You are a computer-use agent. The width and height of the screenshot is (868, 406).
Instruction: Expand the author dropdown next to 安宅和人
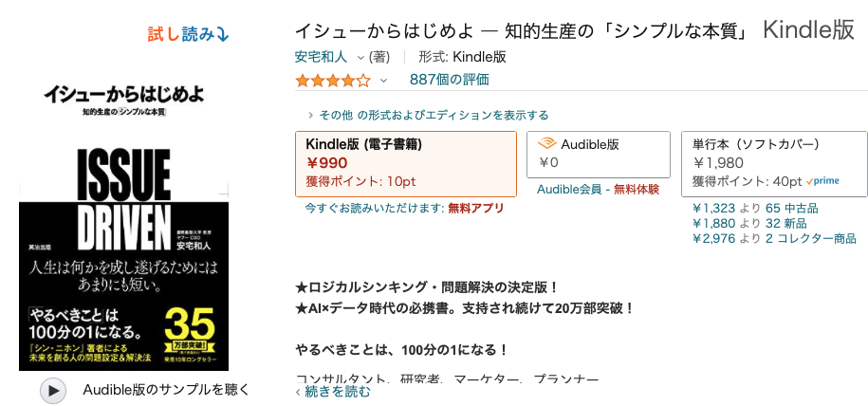coord(360,58)
